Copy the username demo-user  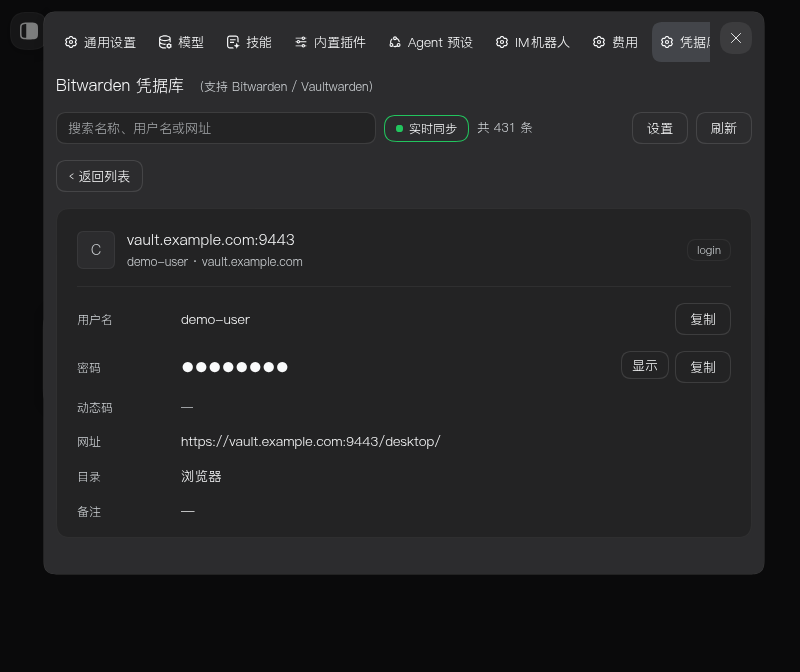[703, 319]
